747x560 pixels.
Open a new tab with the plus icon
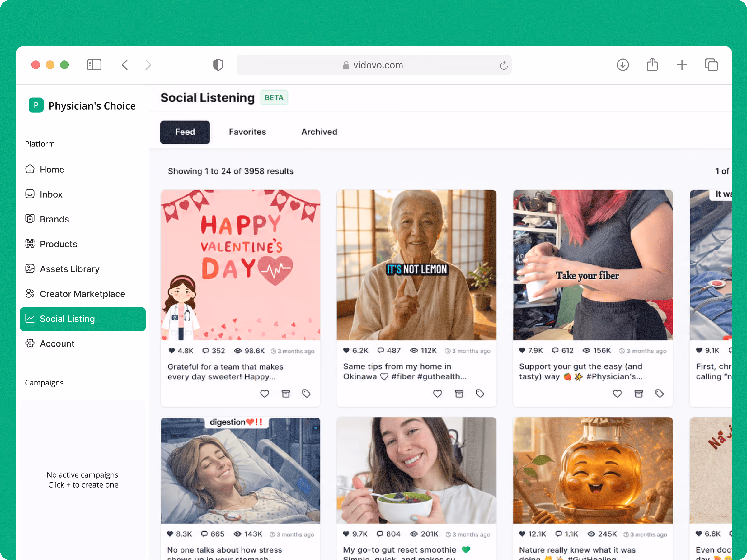[x=682, y=65]
